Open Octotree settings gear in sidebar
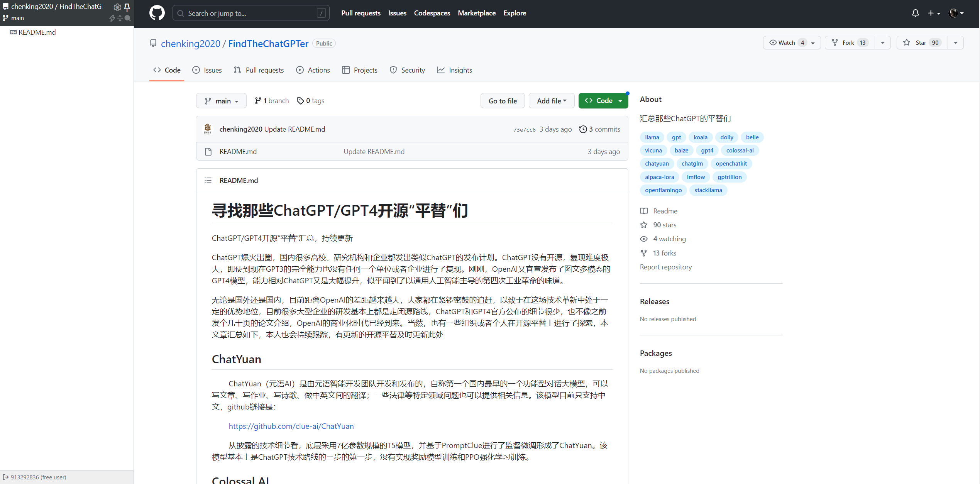This screenshot has height=484, width=980. click(x=117, y=7)
